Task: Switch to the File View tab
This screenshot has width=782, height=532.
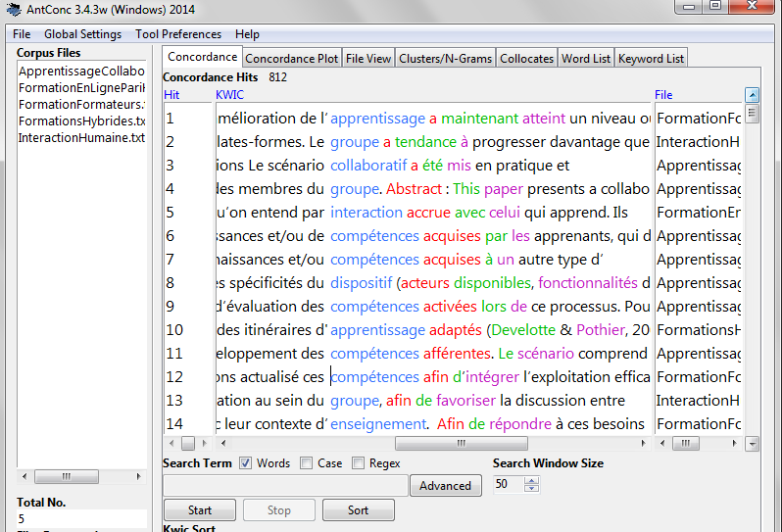Action: click(368, 59)
